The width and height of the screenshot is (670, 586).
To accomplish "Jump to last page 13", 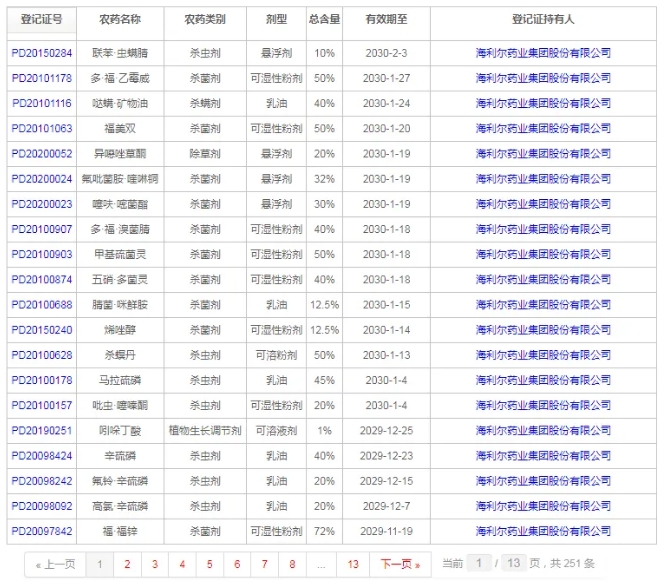I will coord(353,565).
